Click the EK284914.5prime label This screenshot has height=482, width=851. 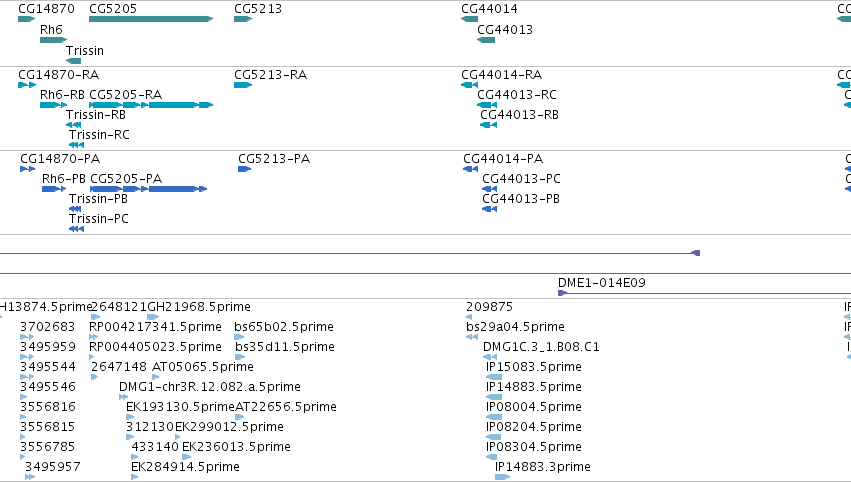pos(186,467)
